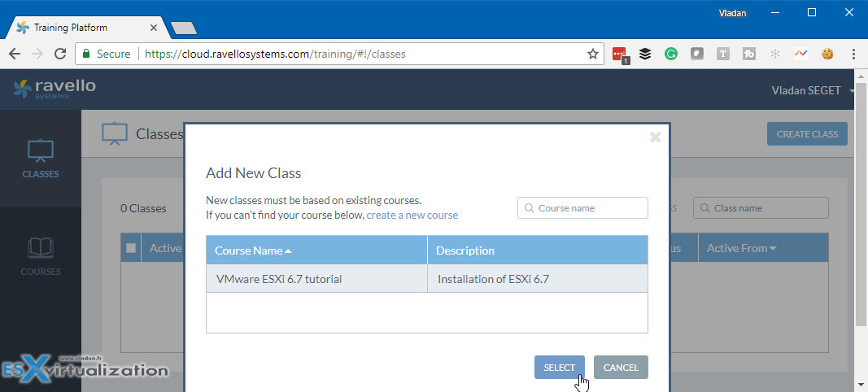Click the '0 Classes' count label
868x392 pixels.
pyautogui.click(x=143, y=208)
